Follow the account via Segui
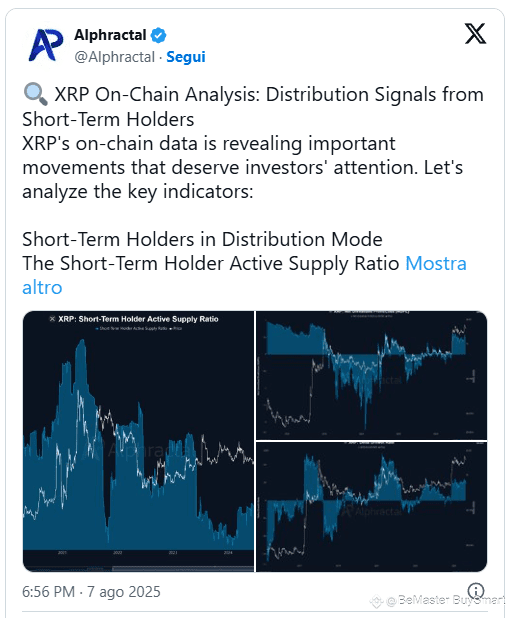513x618 pixels. click(186, 57)
